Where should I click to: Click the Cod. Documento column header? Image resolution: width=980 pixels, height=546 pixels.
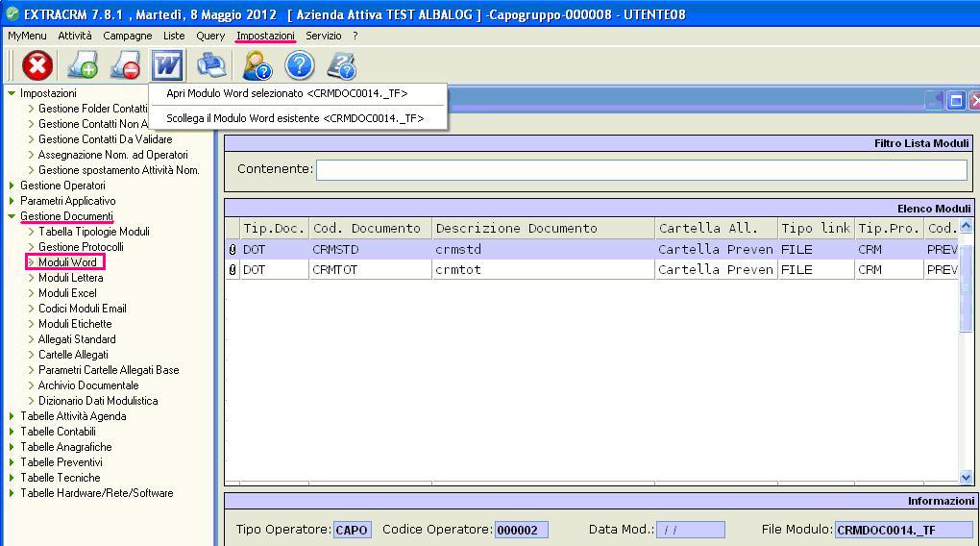[x=370, y=228]
